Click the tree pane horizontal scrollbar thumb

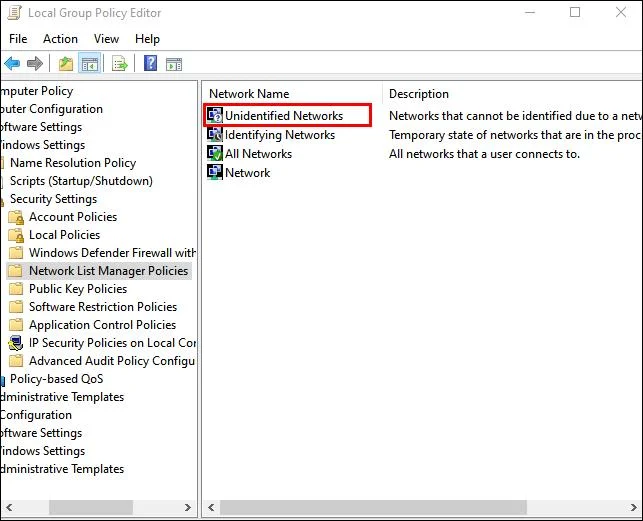(91, 507)
